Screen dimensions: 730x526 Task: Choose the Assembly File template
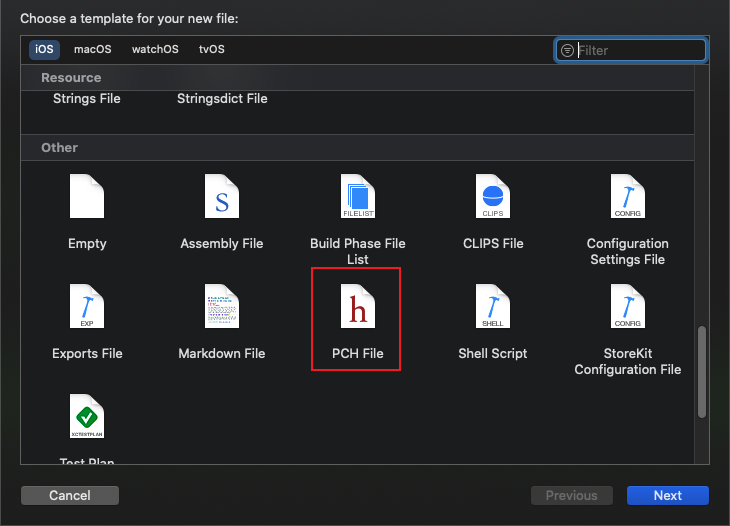pos(221,198)
